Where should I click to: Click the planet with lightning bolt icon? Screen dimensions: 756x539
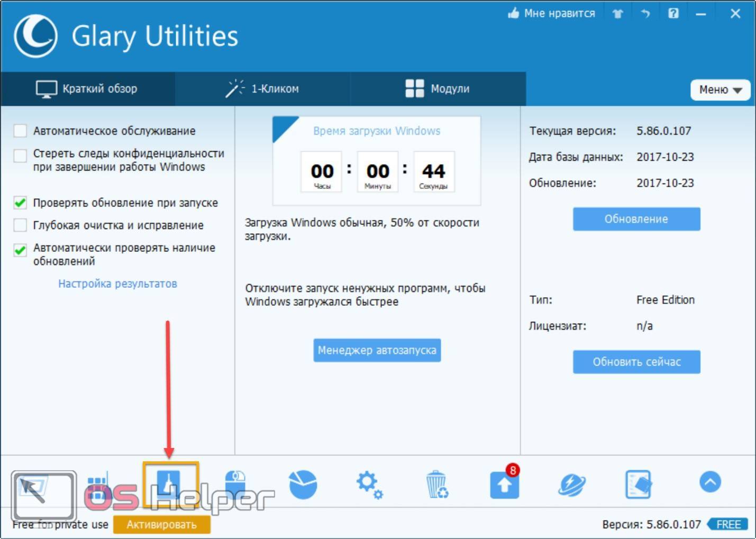tap(571, 485)
